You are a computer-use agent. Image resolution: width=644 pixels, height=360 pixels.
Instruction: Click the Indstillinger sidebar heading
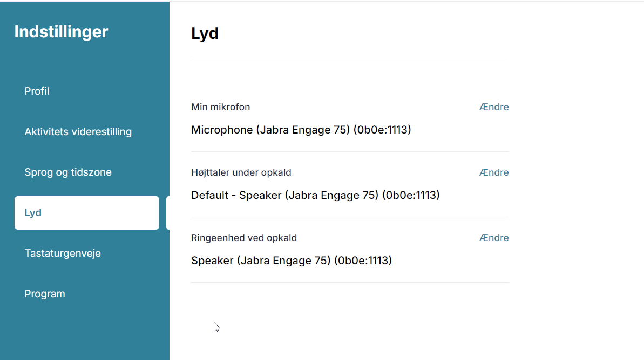[61, 32]
